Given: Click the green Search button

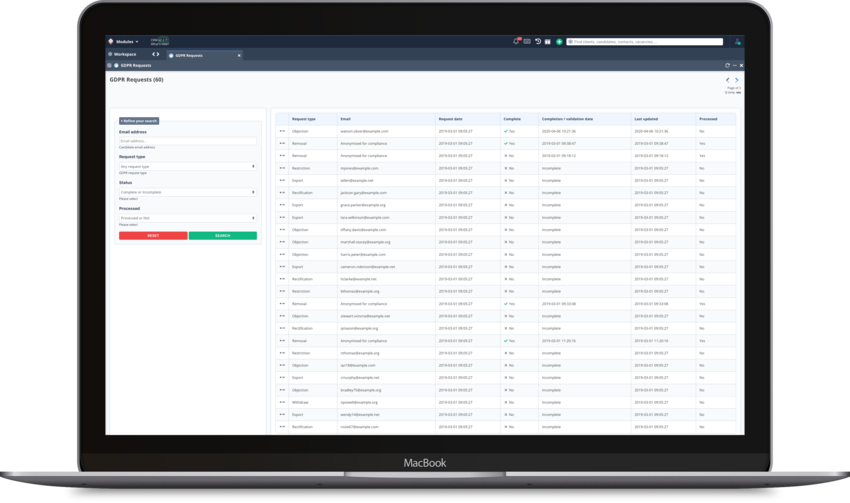Looking at the screenshot, I should [x=223, y=236].
